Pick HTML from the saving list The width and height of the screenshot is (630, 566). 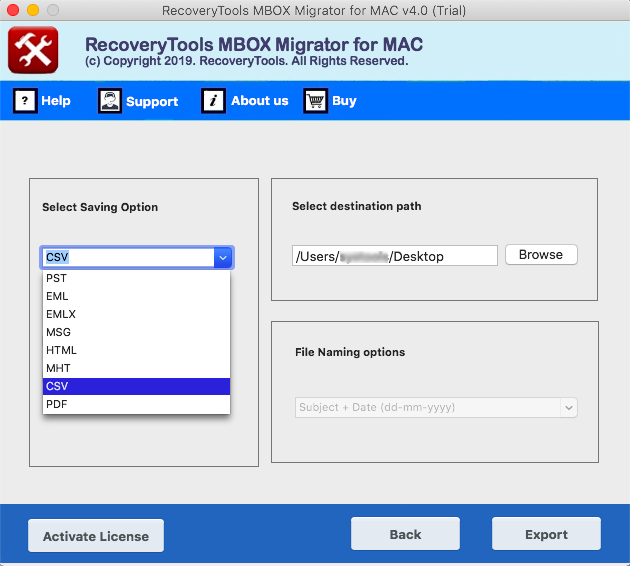136,350
